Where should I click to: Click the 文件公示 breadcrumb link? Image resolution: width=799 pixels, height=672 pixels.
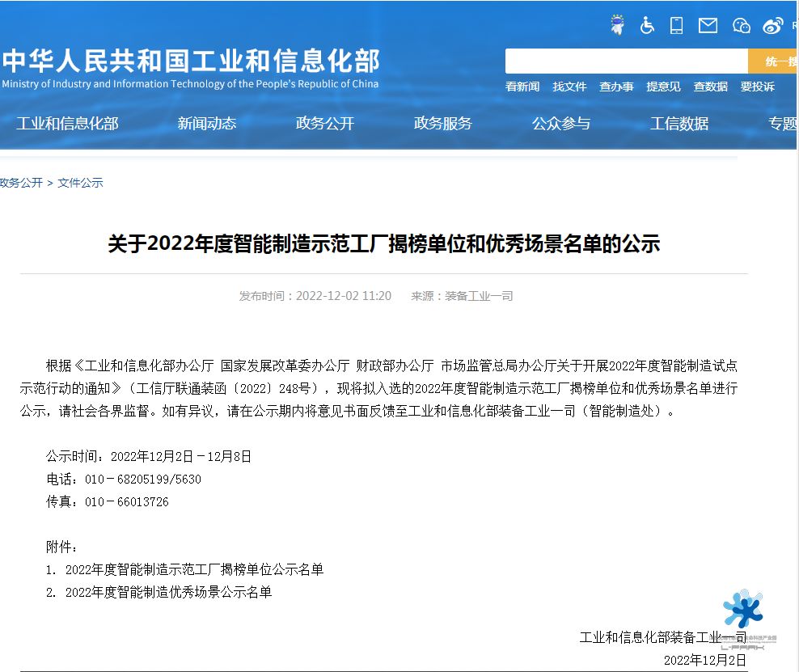80,183
